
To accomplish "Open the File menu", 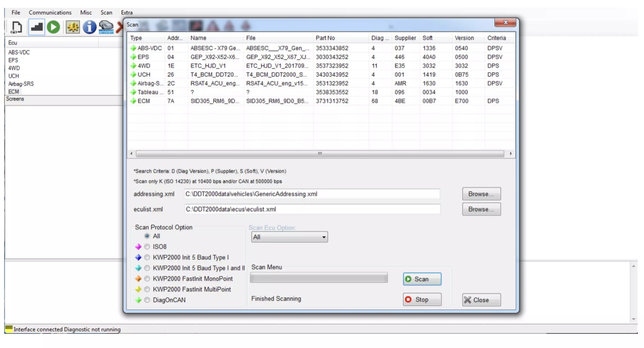I will click(x=16, y=13).
